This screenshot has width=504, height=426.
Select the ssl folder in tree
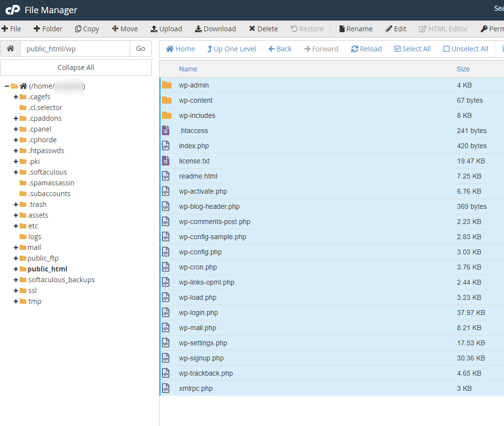[x=32, y=291]
